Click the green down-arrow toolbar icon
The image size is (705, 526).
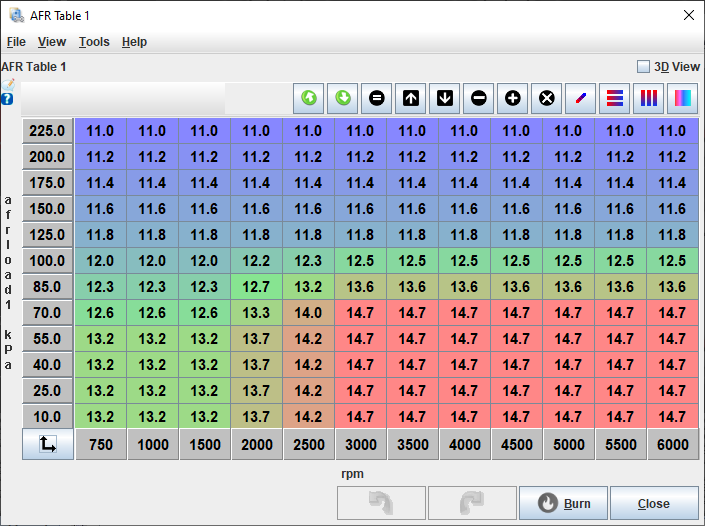(343, 98)
